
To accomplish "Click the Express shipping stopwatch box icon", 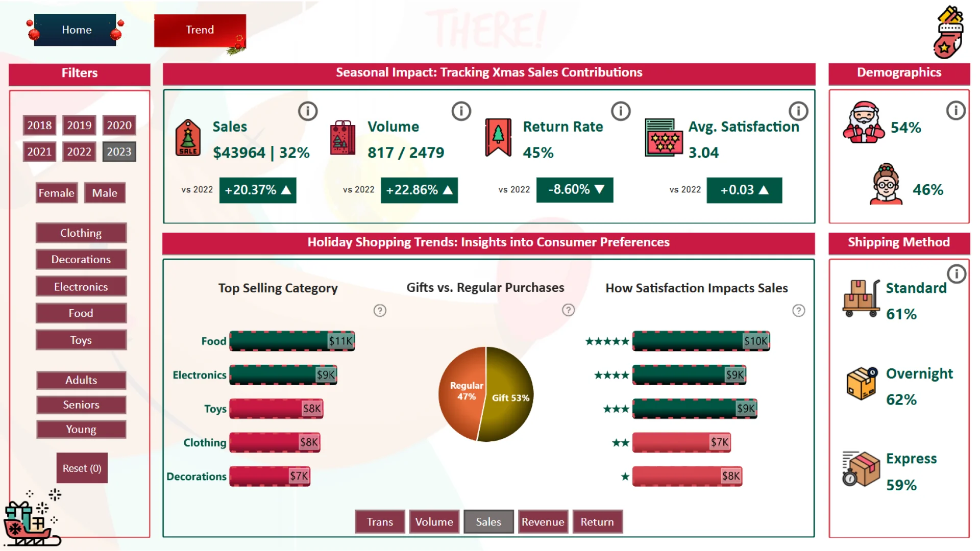I will point(861,468).
